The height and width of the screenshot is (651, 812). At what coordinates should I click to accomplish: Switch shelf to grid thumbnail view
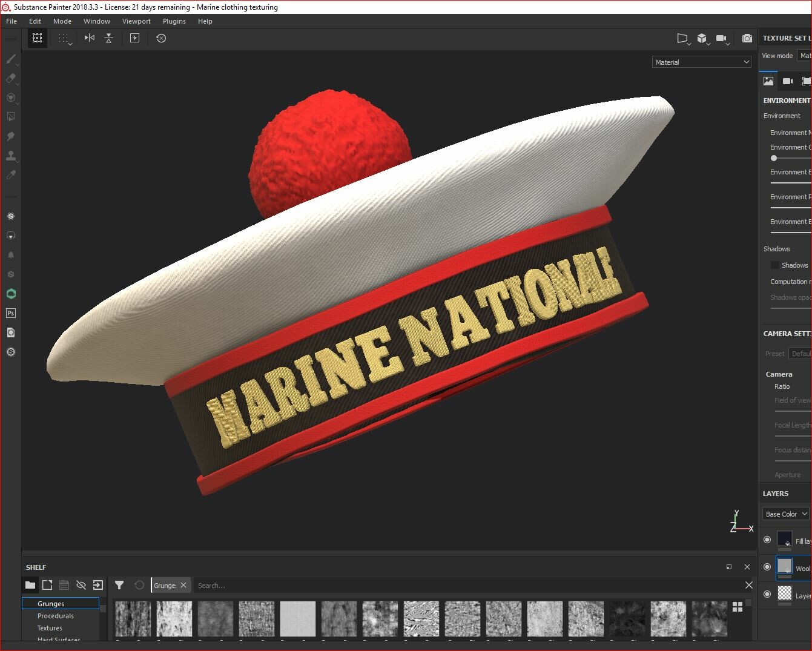738,607
